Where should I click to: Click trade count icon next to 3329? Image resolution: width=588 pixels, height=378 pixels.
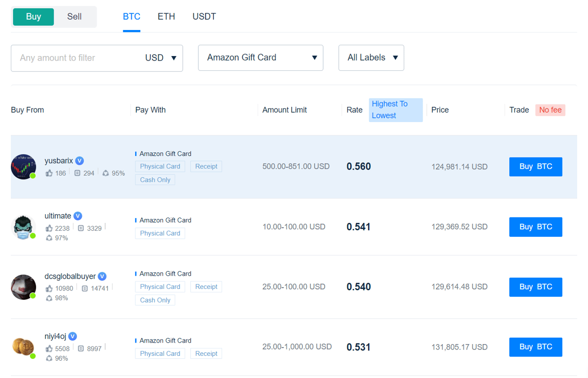81,228
